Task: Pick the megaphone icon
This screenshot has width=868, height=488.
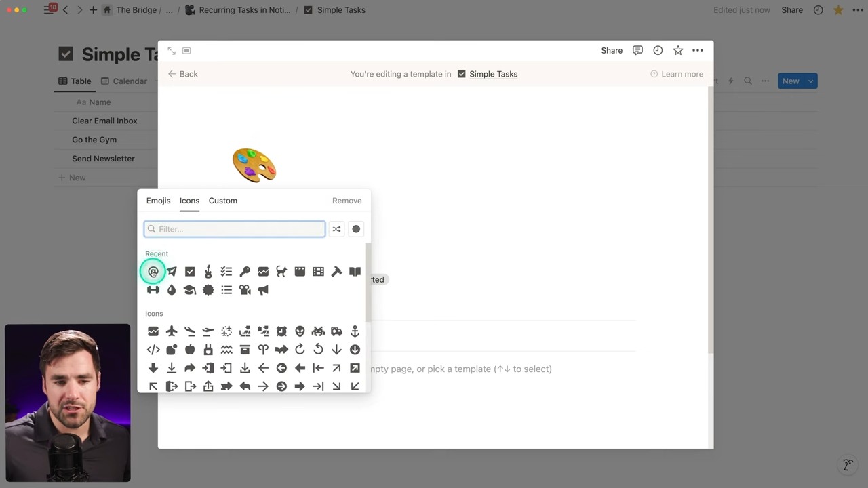Action: 263,290
